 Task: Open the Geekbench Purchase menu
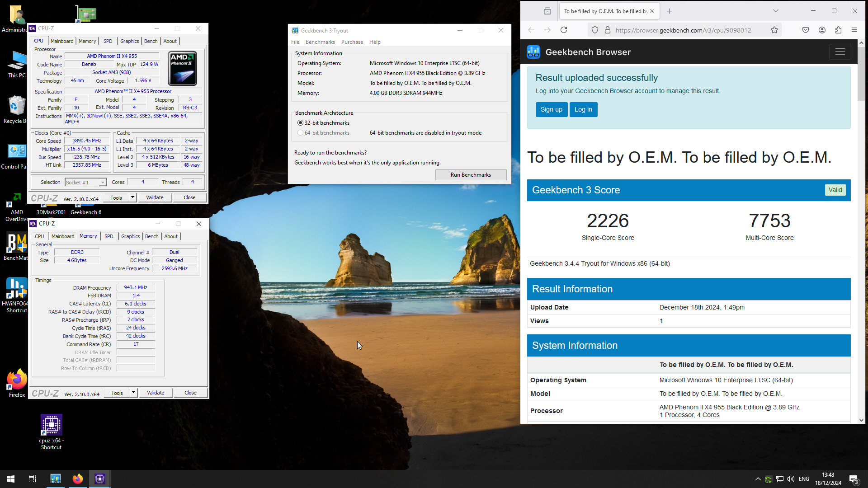(x=352, y=42)
